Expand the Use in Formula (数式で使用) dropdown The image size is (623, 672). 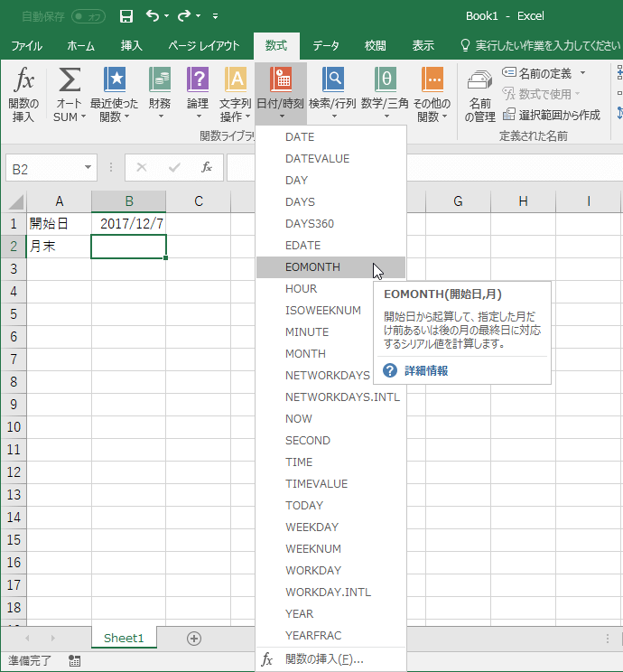[577, 93]
